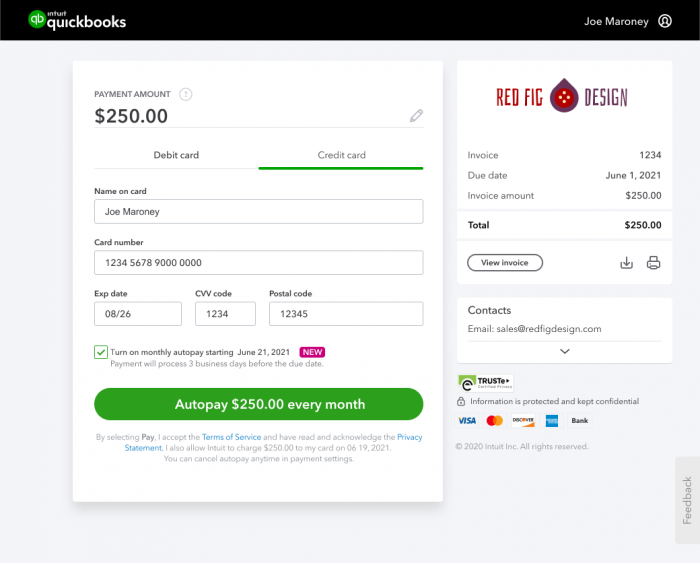Open the View invoice button
700x563 pixels.
[x=505, y=263]
